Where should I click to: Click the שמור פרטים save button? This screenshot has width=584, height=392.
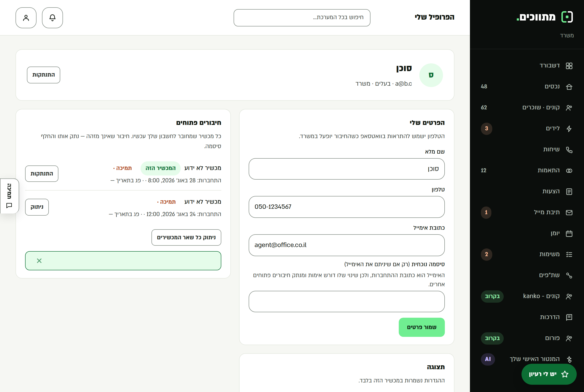point(422,327)
